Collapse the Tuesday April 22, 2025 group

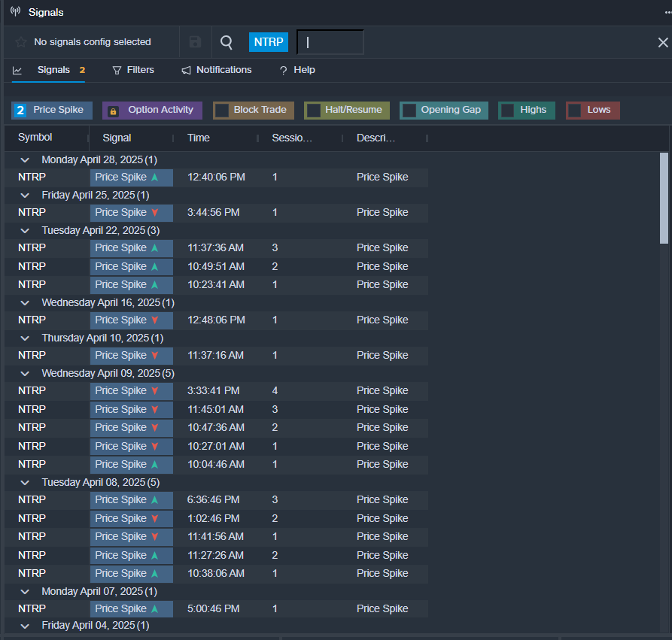coord(25,231)
